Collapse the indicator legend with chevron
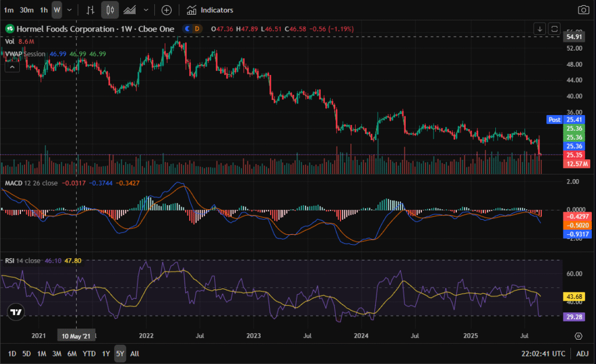 (12, 67)
